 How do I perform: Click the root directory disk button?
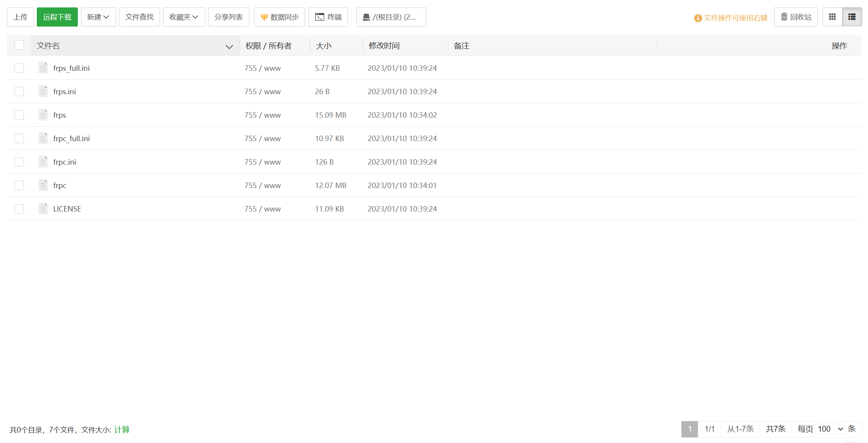(x=391, y=17)
